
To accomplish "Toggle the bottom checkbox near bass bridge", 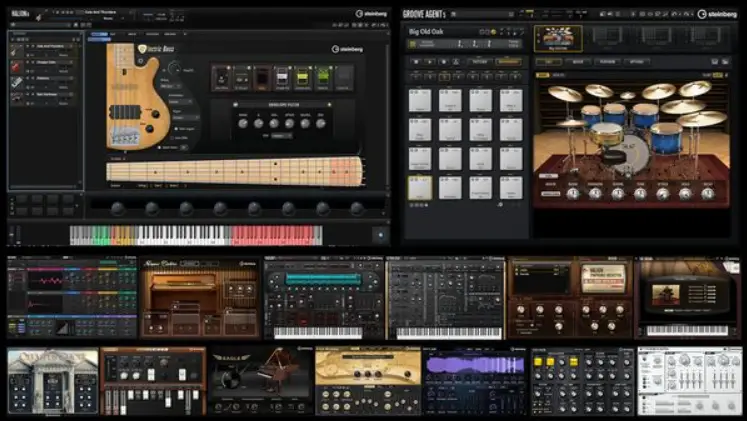I will point(160,148).
